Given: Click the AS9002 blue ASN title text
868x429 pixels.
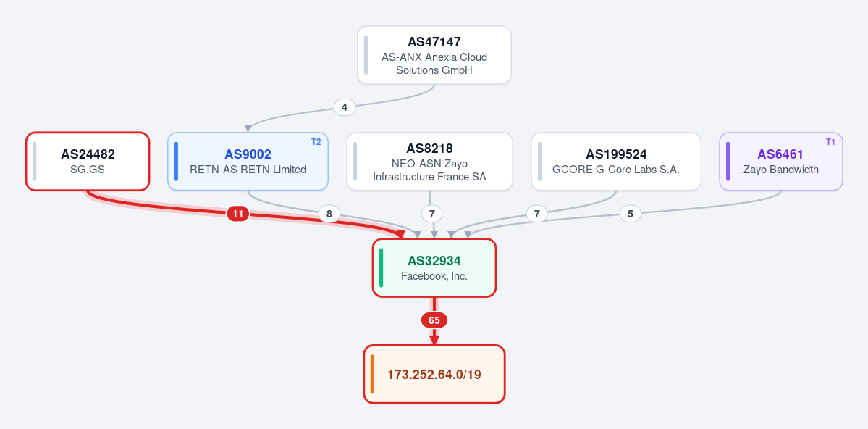Looking at the screenshot, I should [x=248, y=154].
